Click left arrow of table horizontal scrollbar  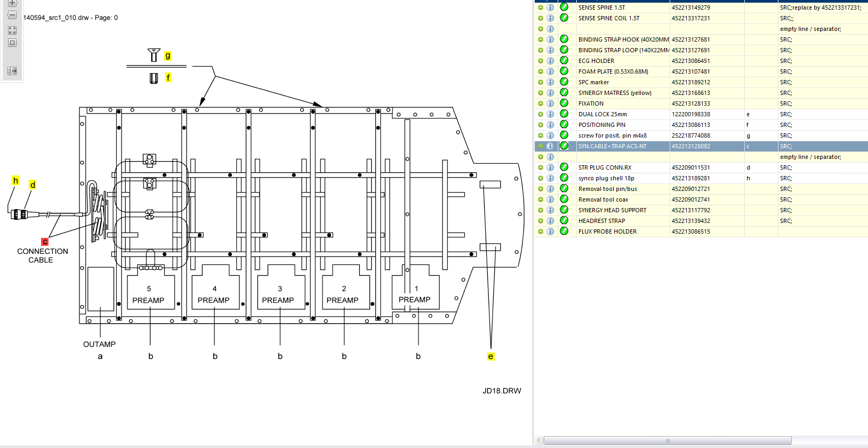tap(539, 441)
